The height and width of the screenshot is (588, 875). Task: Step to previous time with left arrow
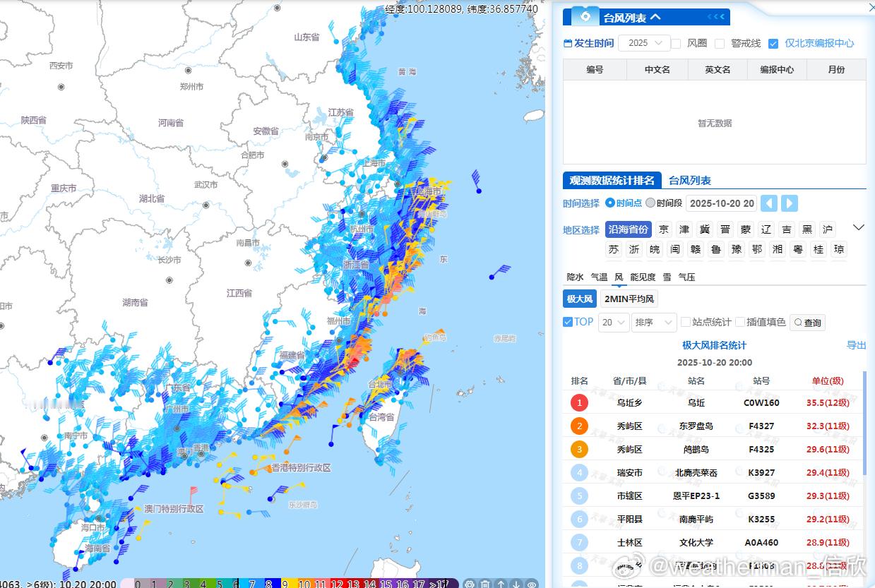coord(769,203)
